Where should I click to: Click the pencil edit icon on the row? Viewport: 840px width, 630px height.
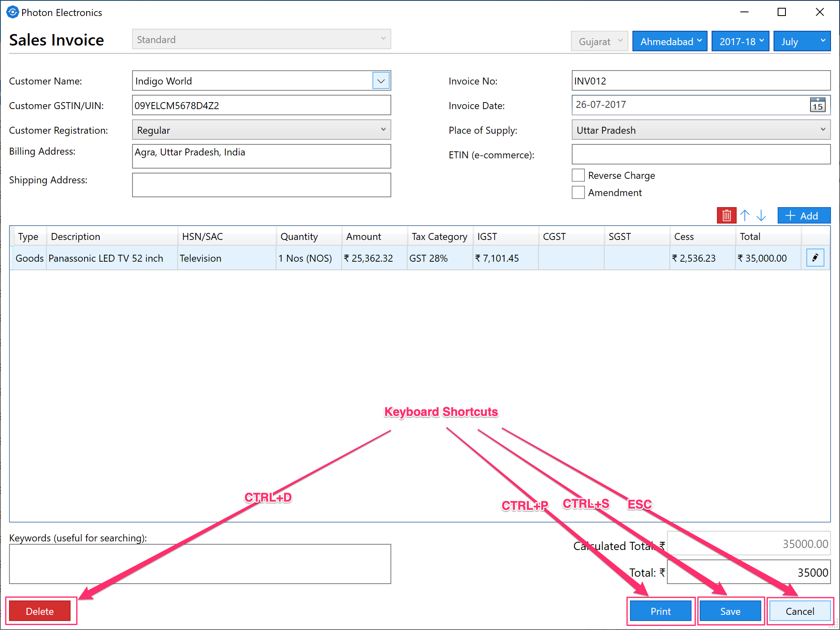click(x=815, y=258)
